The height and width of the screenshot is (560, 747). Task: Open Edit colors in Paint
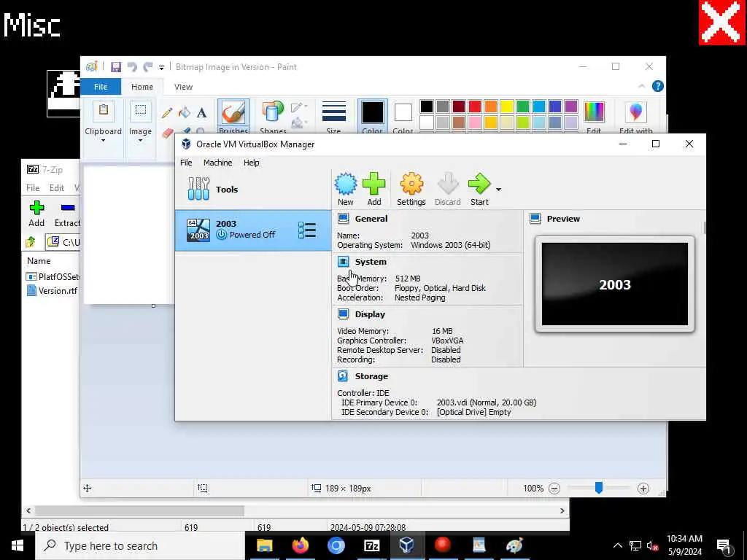(x=594, y=117)
